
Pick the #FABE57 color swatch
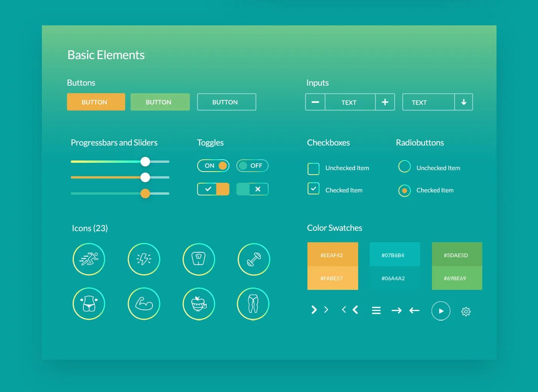coord(333,278)
